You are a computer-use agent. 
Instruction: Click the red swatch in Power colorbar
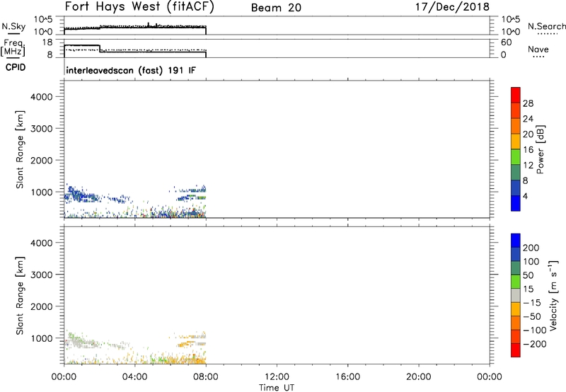click(516, 95)
